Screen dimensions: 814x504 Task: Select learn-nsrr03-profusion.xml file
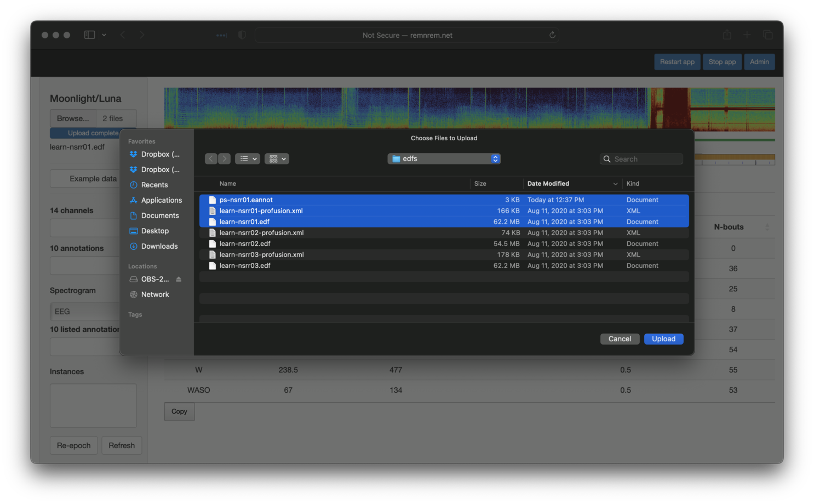(261, 255)
